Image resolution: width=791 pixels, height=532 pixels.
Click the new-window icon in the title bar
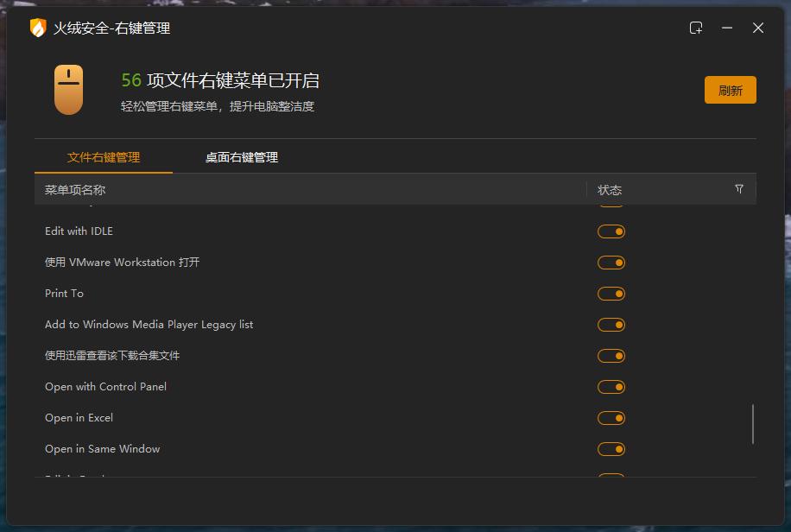[696, 28]
